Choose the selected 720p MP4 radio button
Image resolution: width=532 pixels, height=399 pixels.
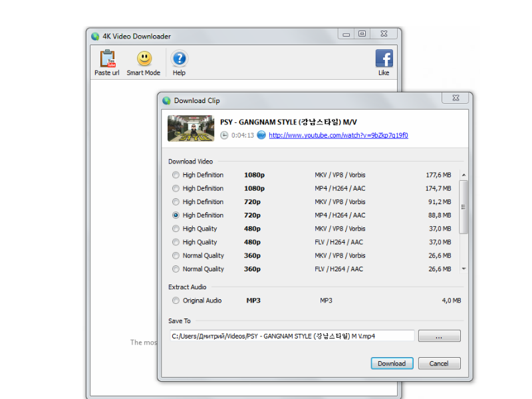(176, 215)
